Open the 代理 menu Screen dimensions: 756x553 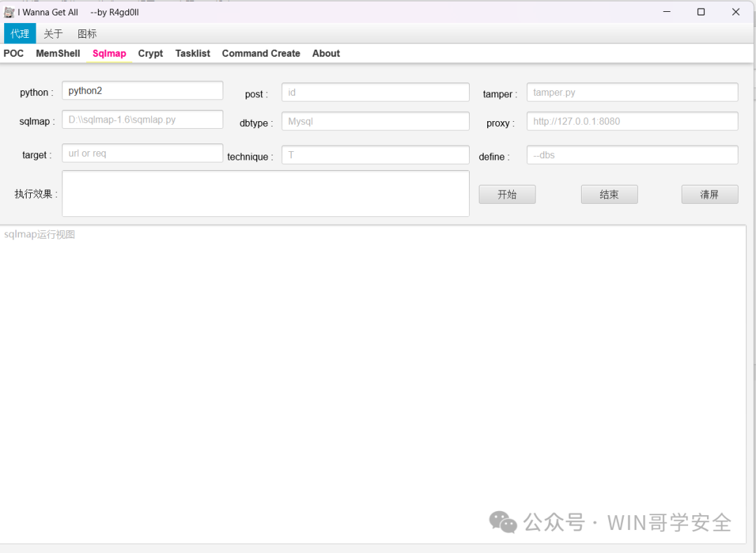tap(20, 34)
